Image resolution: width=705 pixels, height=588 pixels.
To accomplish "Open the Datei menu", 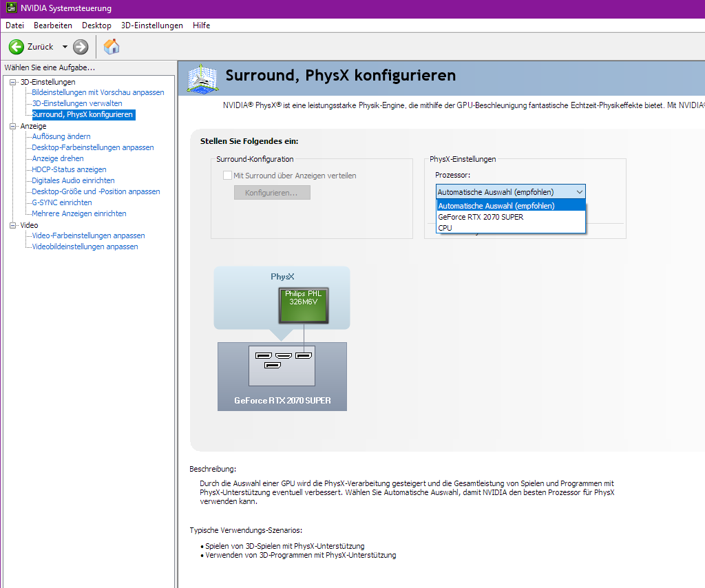I will pyautogui.click(x=15, y=25).
